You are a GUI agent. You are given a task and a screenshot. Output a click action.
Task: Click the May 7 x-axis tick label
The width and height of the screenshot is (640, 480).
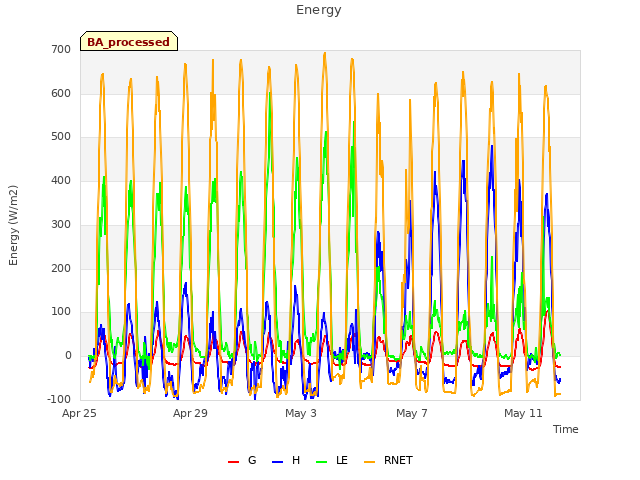pyautogui.click(x=412, y=413)
